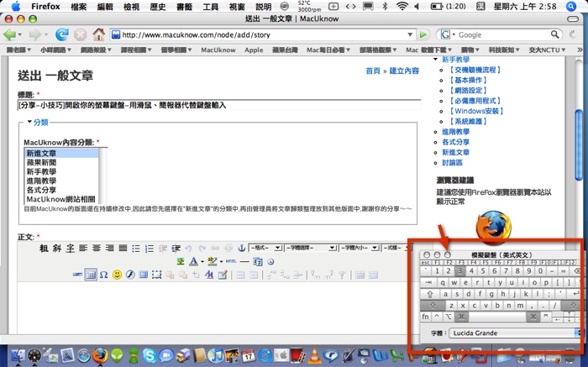
Task: Follow the 首頁 breadcrumb link
Action: [x=373, y=71]
